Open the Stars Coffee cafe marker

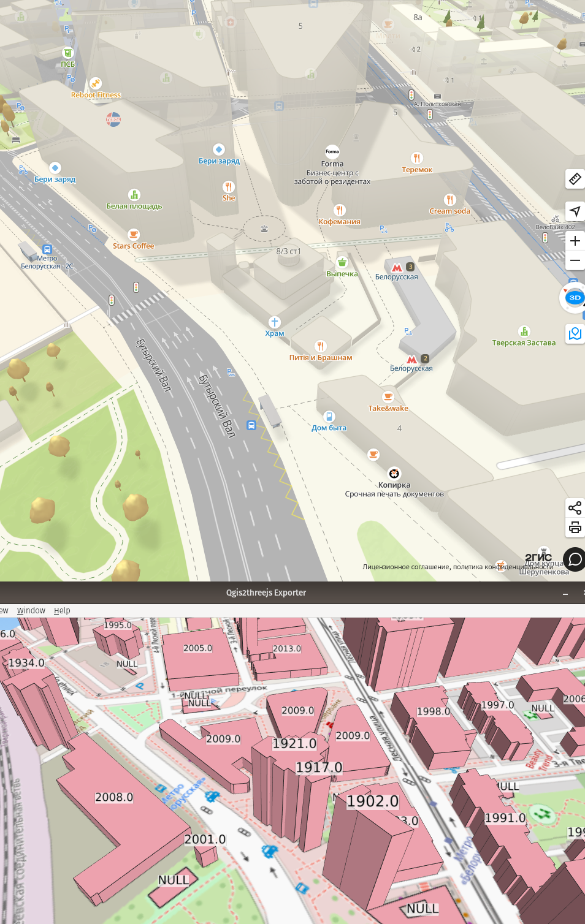point(133,234)
